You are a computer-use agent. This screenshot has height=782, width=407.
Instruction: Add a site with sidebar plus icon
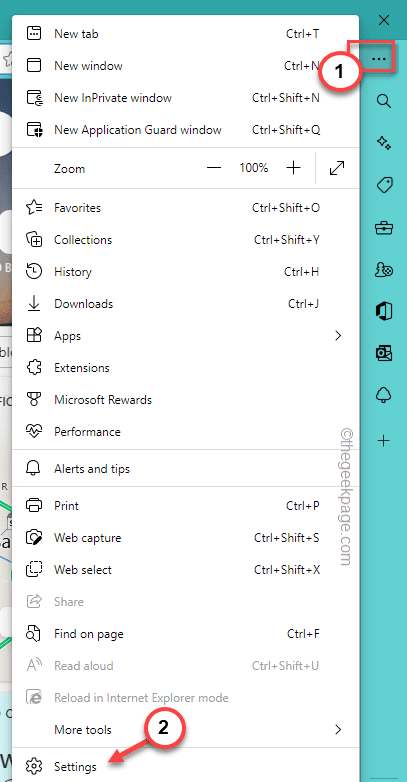[x=384, y=441]
